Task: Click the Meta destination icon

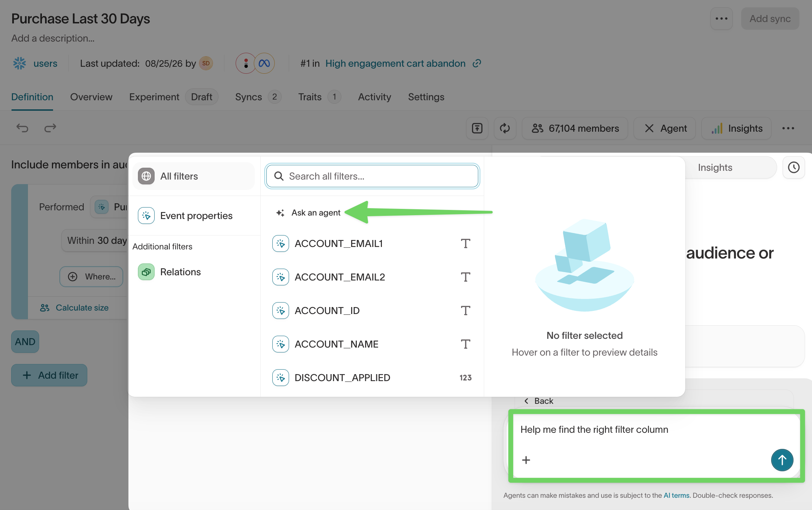Action: pyautogui.click(x=264, y=63)
